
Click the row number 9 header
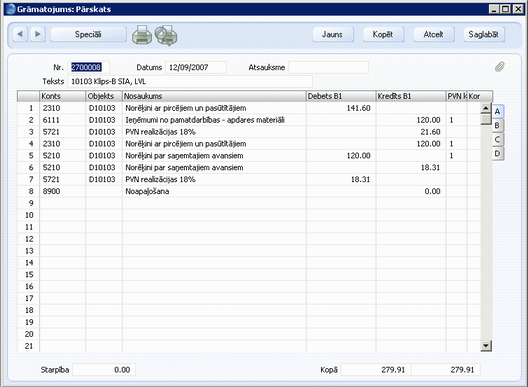pyautogui.click(x=29, y=203)
